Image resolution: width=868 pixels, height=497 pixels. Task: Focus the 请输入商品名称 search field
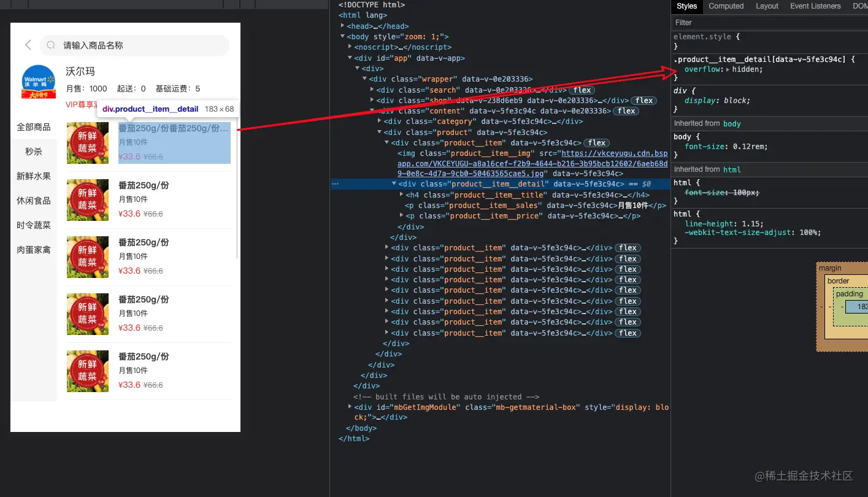pyautogui.click(x=134, y=45)
